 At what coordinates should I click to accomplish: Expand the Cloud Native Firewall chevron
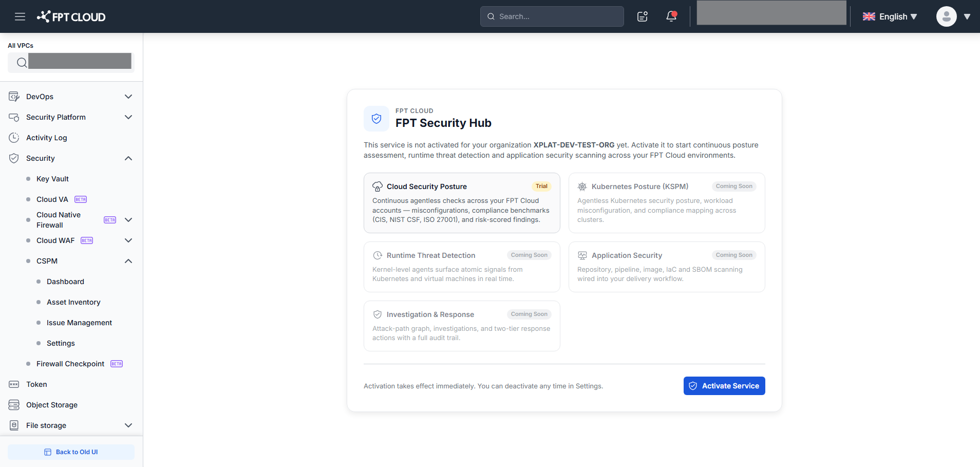128,220
